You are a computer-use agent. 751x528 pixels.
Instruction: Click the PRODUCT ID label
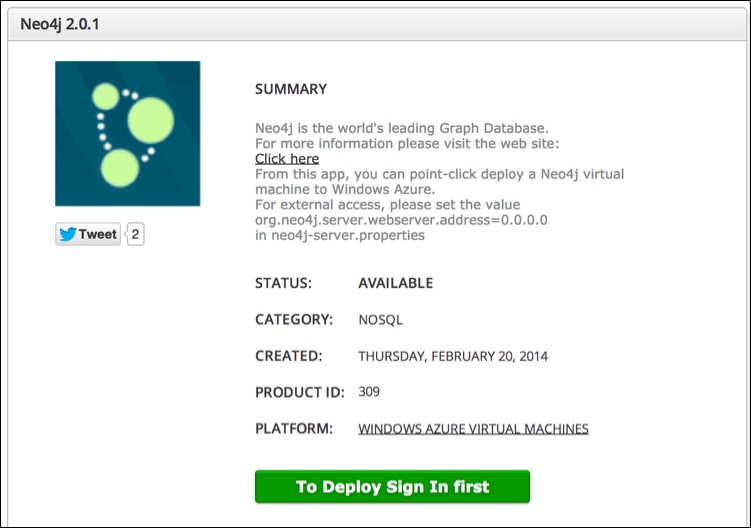[x=300, y=392]
